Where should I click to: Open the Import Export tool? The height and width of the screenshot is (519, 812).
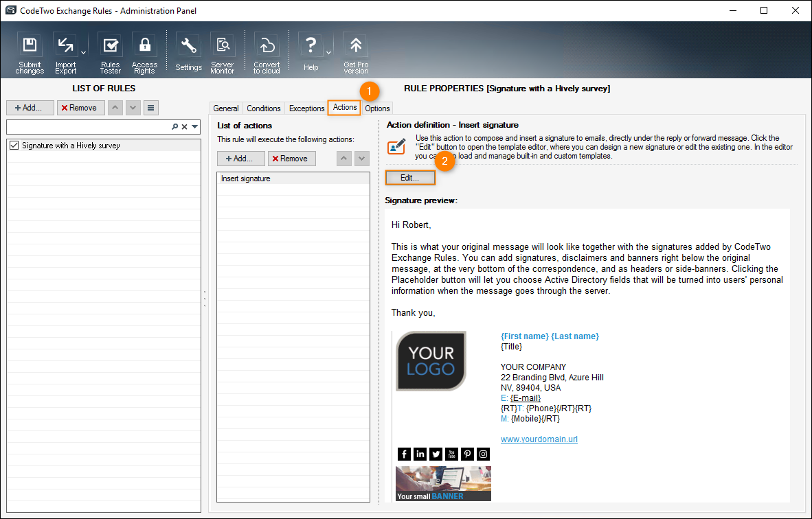[66, 54]
